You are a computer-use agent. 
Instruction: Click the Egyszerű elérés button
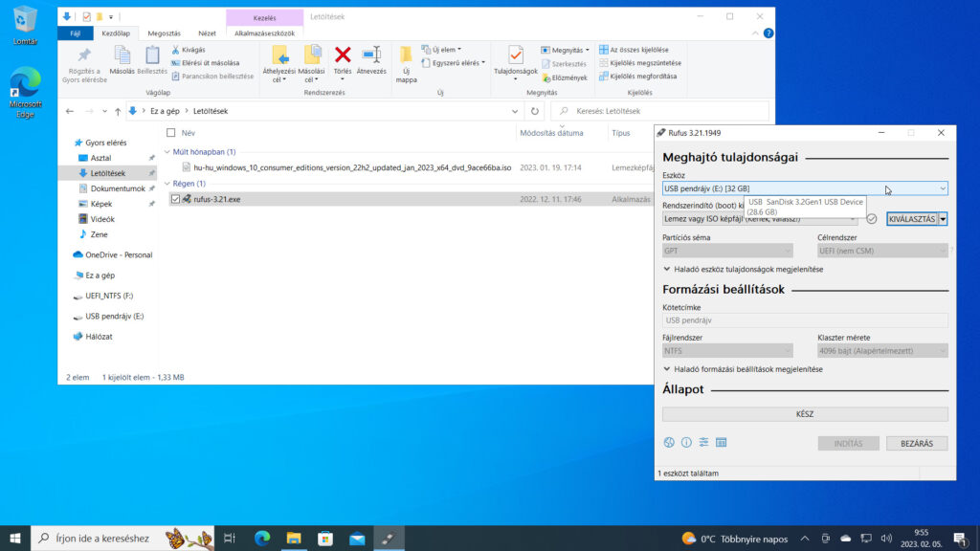[453, 62]
